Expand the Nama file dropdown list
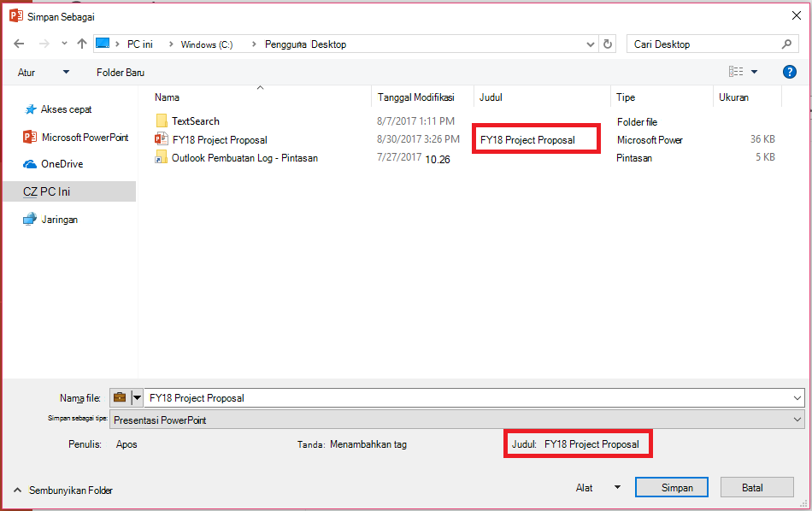This screenshot has width=812, height=511. [x=797, y=398]
